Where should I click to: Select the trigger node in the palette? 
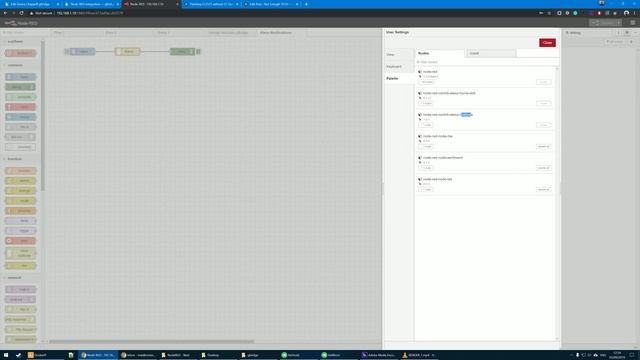(x=20, y=231)
